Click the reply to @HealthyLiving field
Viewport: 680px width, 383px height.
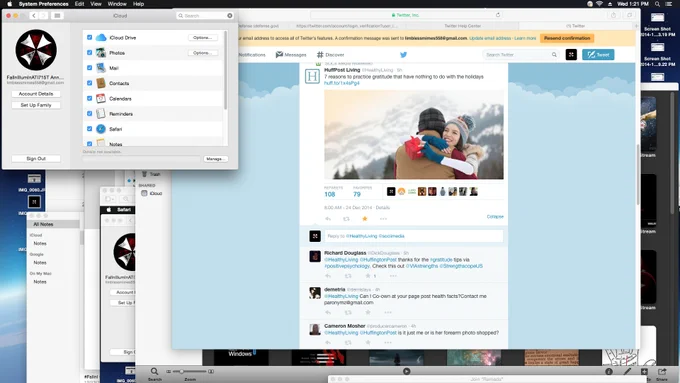pos(414,236)
